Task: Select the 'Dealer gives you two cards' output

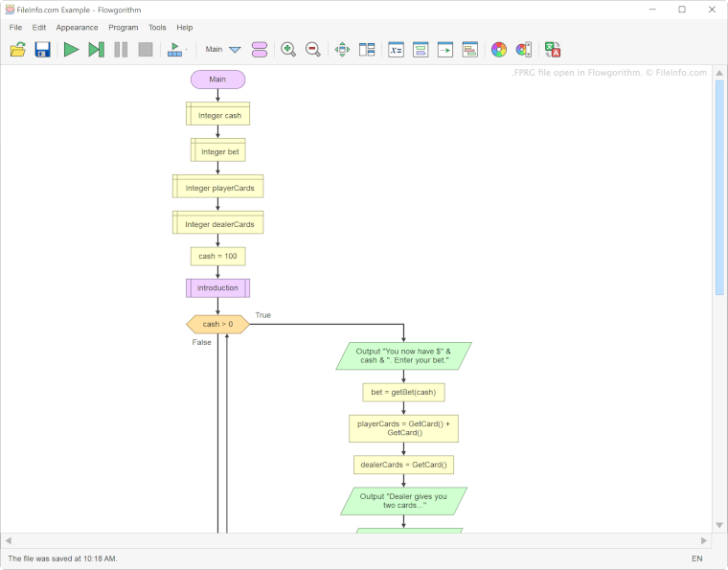Action: (403, 501)
